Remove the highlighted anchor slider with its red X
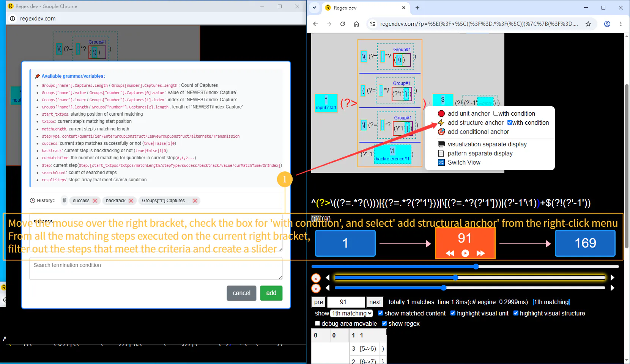This screenshot has height=364, width=630. pyautogui.click(x=316, y=278)
